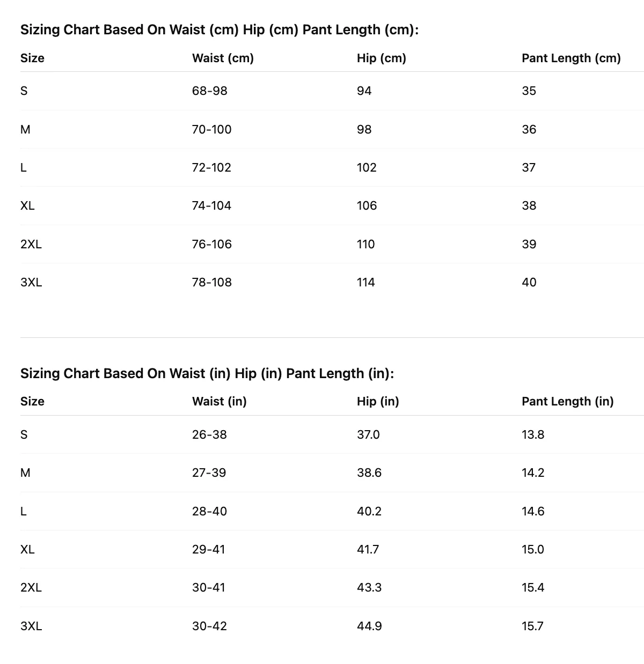Click the Hip (in) column header
The height and width of the screenshot is (664, 644).
378,401
